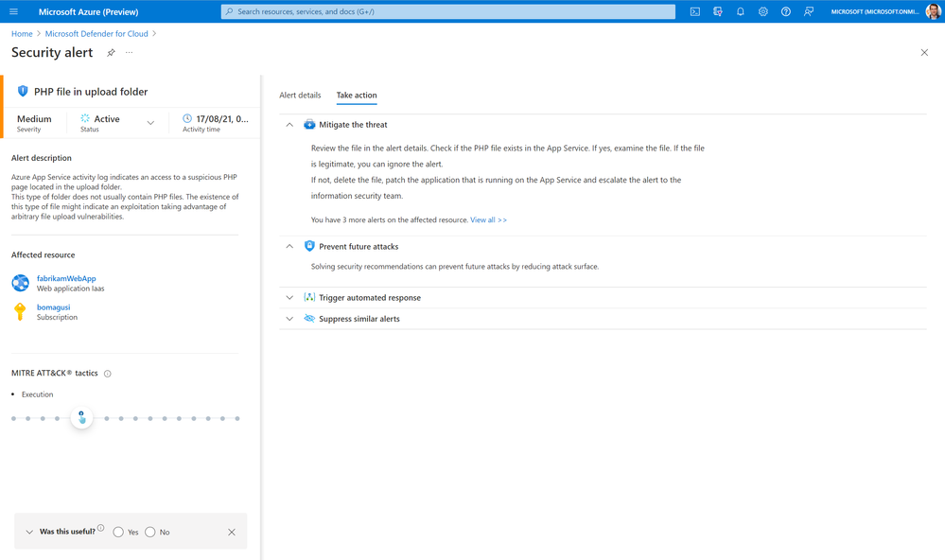Select the Take action tab
The image size is (945, 560).
point(357,96)
